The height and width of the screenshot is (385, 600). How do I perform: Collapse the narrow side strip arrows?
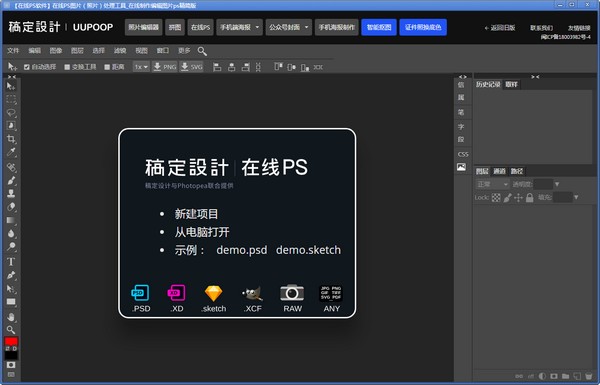click(x=463, y=77)
